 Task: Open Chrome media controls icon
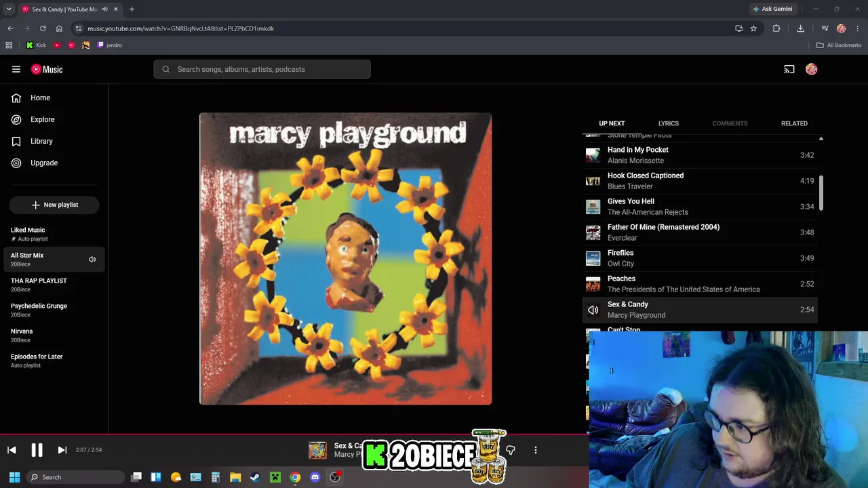click(x=825, y=28)
